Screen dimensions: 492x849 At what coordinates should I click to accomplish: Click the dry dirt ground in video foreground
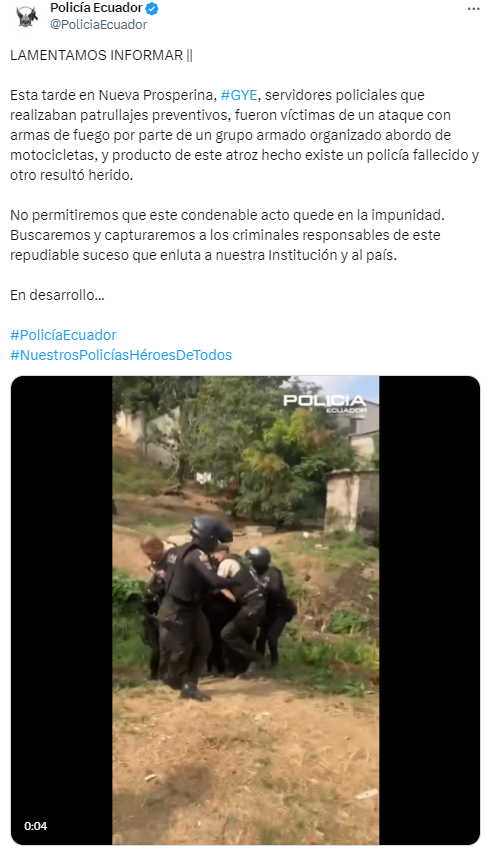(x=245, y=769)
